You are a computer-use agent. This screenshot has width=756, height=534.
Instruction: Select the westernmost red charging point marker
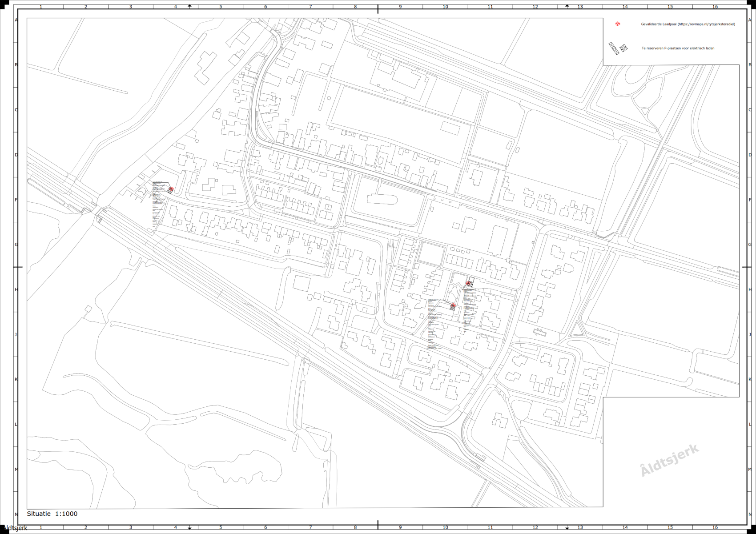click(x=171, y=189)
